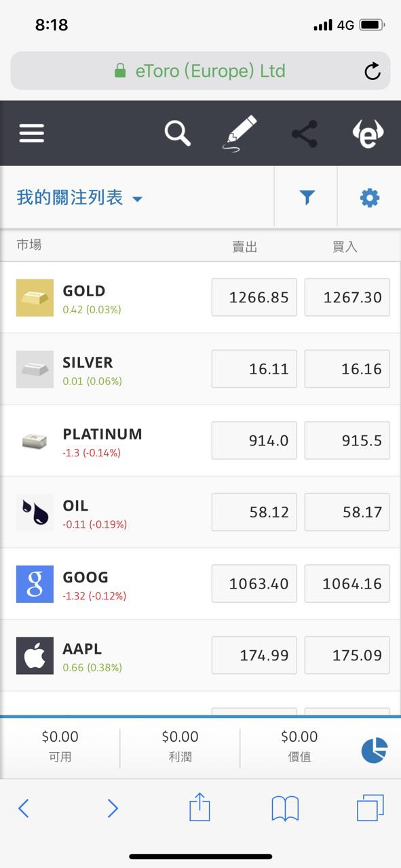This screenshot has width=401, height=868.
Task: Open the hamburger menu
Action: (31, 133)
